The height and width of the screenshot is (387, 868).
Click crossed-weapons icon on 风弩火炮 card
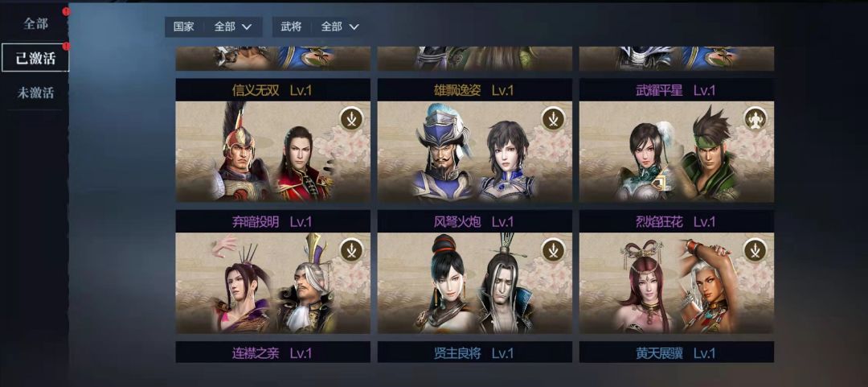point(553,249)
